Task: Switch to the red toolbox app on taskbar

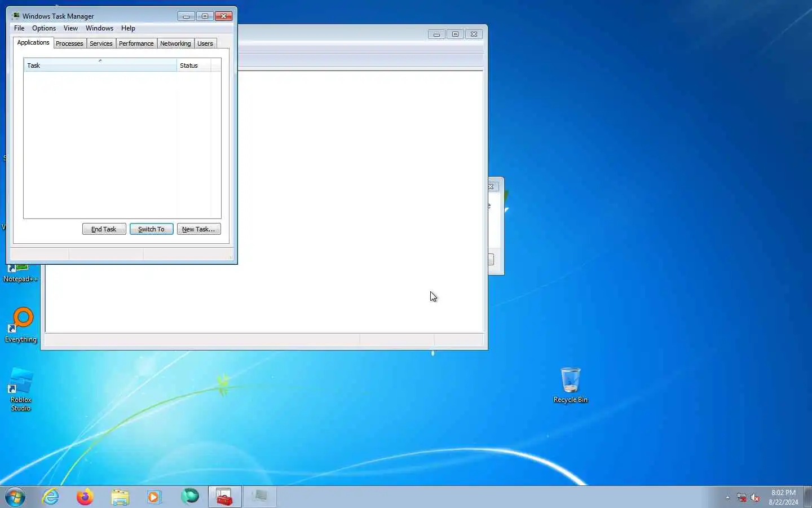Action: click(x=225, y=497)
